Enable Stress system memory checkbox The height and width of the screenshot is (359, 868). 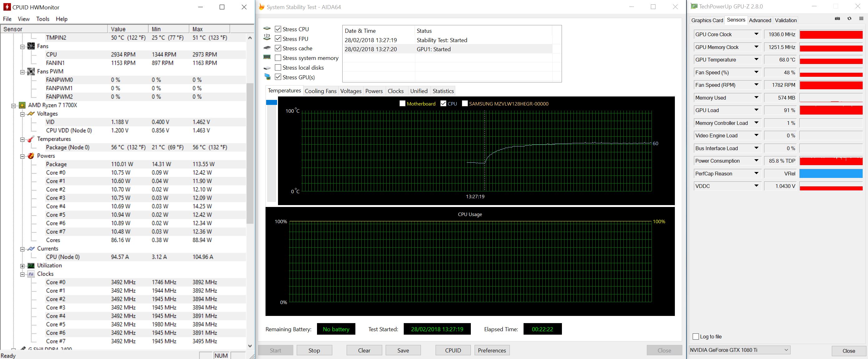[x=278, y=58]
